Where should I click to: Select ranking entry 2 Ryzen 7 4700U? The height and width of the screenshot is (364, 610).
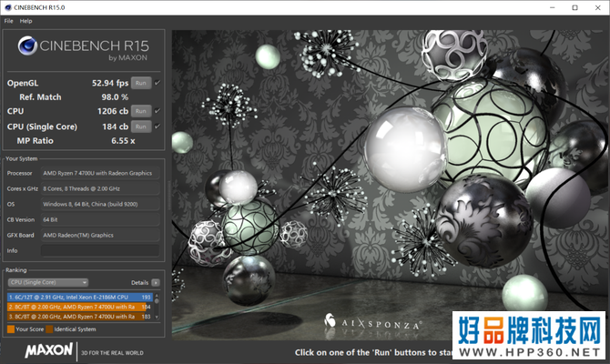(80, 307)
